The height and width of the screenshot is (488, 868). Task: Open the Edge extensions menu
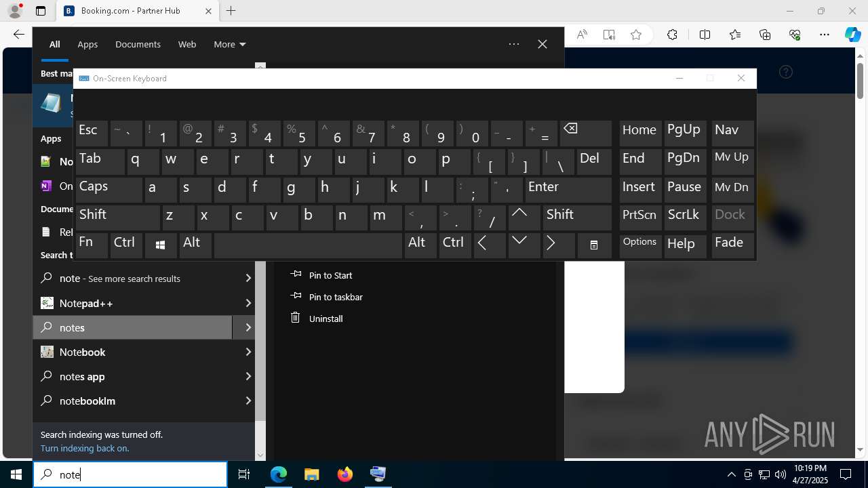(x=672, y=35)
